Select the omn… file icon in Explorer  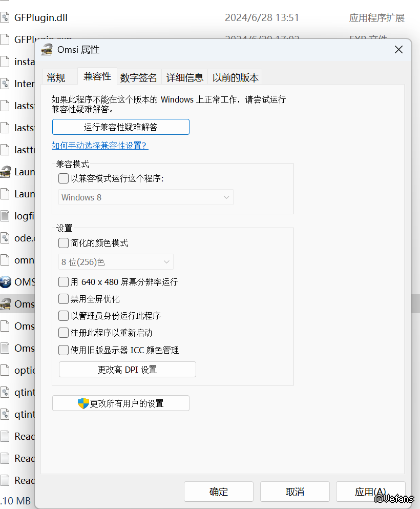pos(5,260)
